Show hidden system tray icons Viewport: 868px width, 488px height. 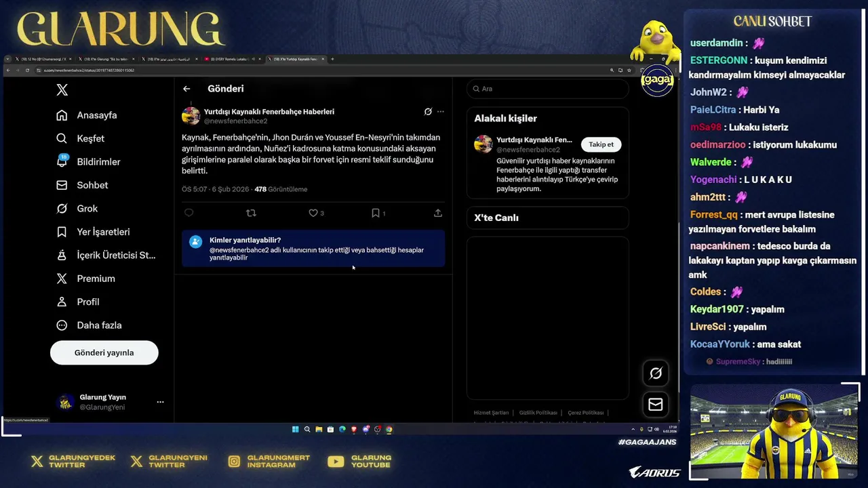point(633,429)
